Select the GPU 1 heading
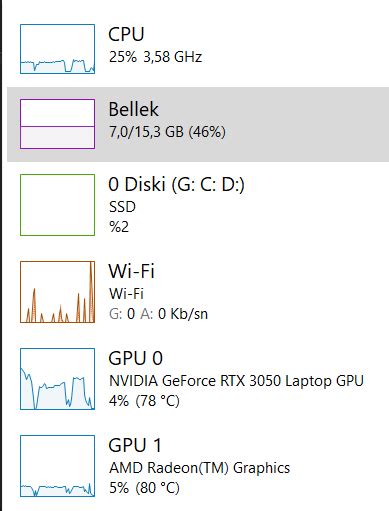 (x=135, y=445)
